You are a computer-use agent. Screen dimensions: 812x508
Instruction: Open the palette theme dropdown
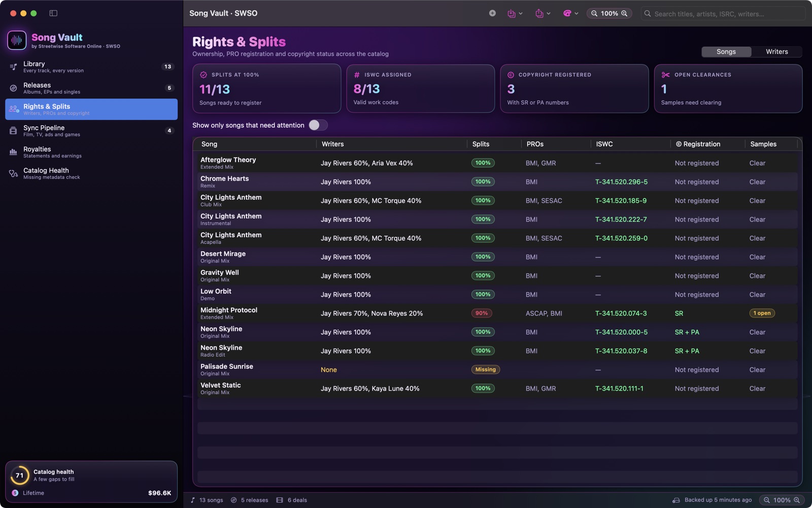[x=570, y=14]
